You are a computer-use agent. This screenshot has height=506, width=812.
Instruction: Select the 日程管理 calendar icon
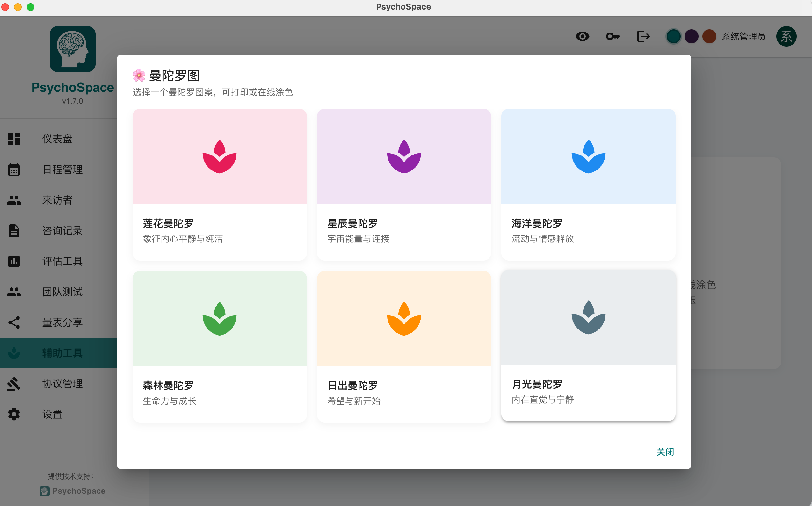[x=14, y=170]
